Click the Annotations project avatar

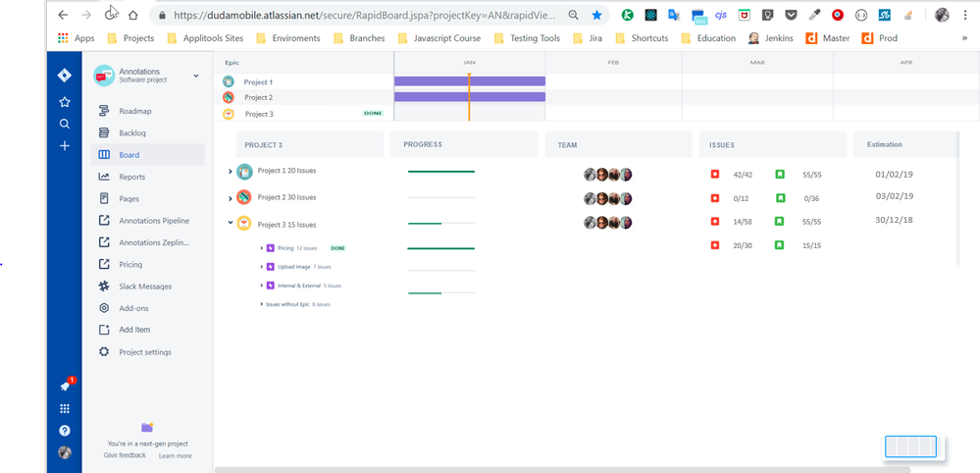pos(104,76)
